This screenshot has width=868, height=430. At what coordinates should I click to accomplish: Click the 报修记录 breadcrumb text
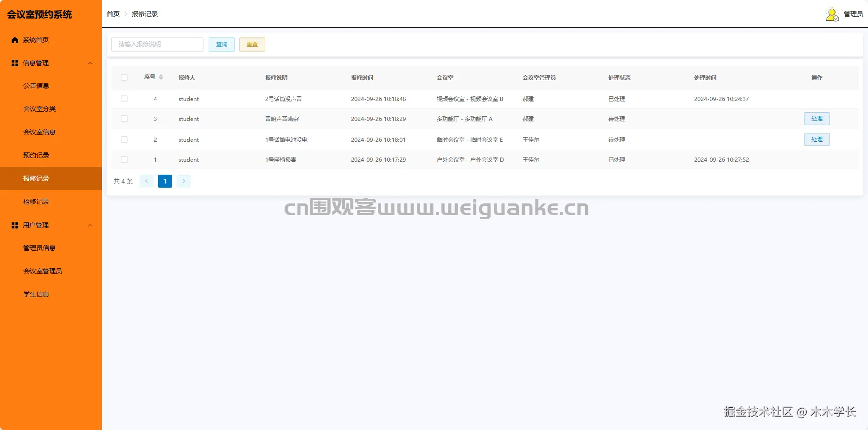click(x=145, y=14)
